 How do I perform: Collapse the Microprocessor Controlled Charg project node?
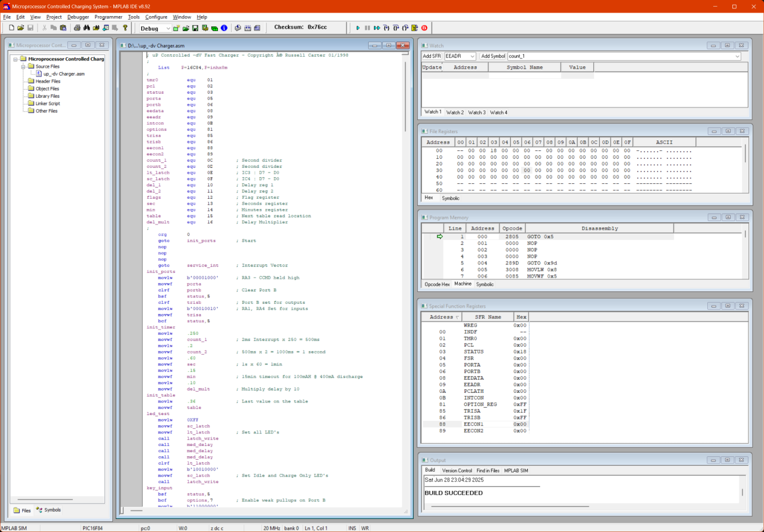15,59
